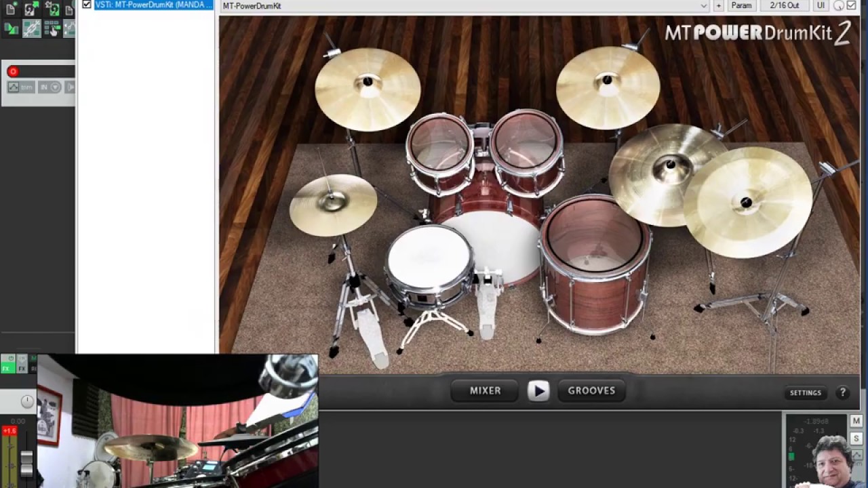Click the play button between Mixer and Grooves
This screenshot has height=488, width=868.
[x=538, y=391]
